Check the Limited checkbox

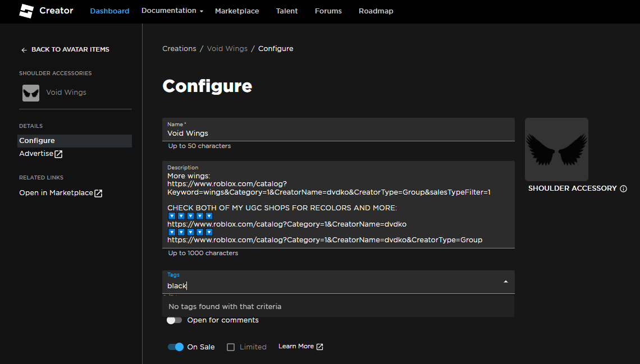(231, 347)
